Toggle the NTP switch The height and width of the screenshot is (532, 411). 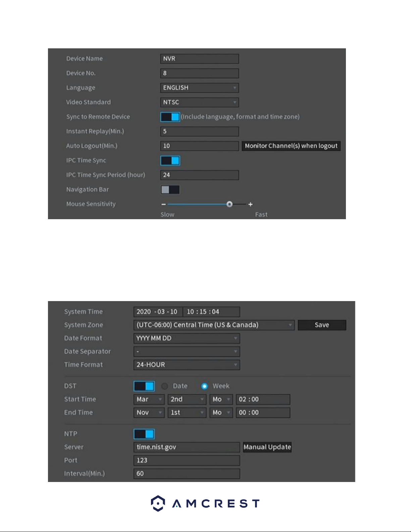pos(144,434)
